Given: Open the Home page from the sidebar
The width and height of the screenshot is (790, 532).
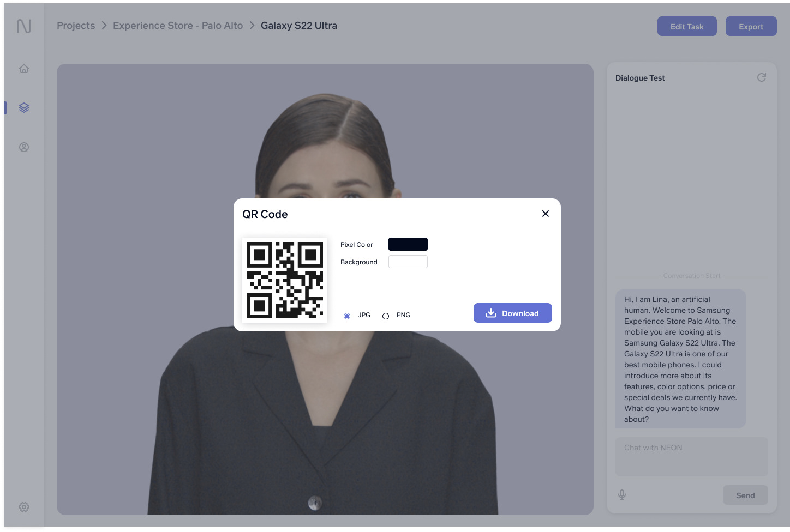Looking at the screenshot, I should point(24,69).
